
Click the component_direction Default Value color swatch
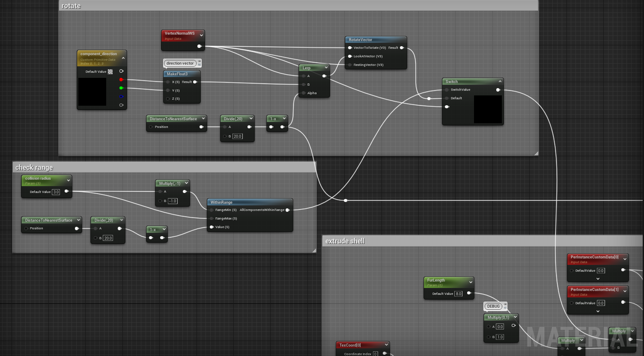tap(110, 72)
